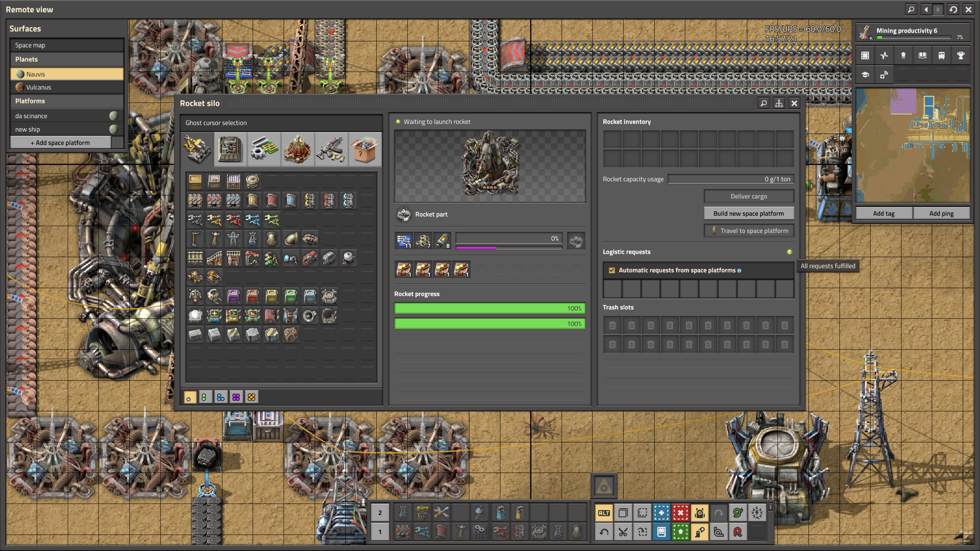
Task: Toggle ALT mode in shortcut bar
Action: pos(604,513)
